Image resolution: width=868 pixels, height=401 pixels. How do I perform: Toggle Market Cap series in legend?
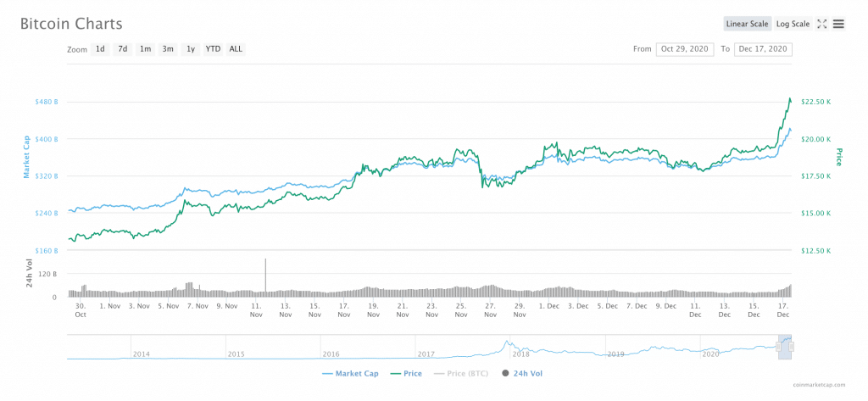[350, 373]
